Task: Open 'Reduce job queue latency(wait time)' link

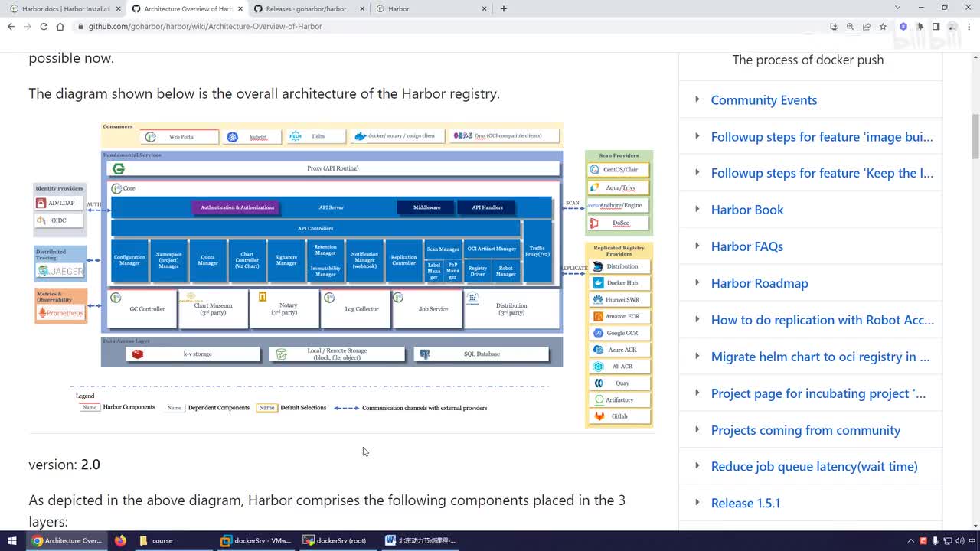Action: coord(814,466)
